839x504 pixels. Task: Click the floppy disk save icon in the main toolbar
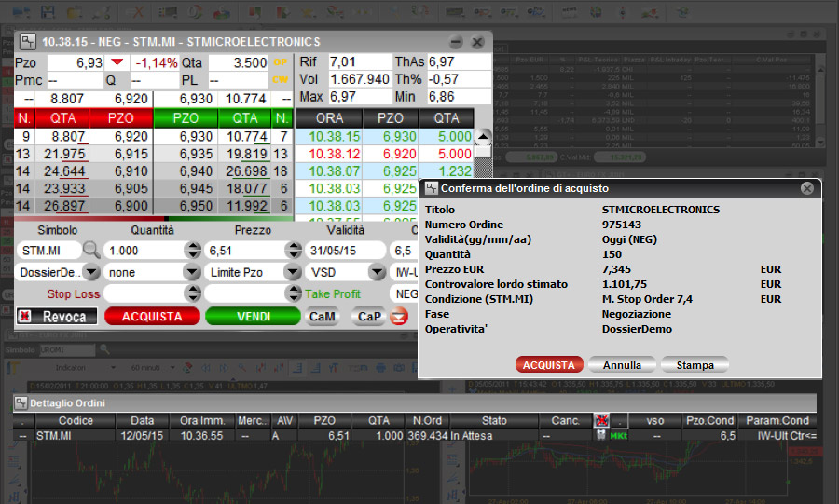point(48,11)
